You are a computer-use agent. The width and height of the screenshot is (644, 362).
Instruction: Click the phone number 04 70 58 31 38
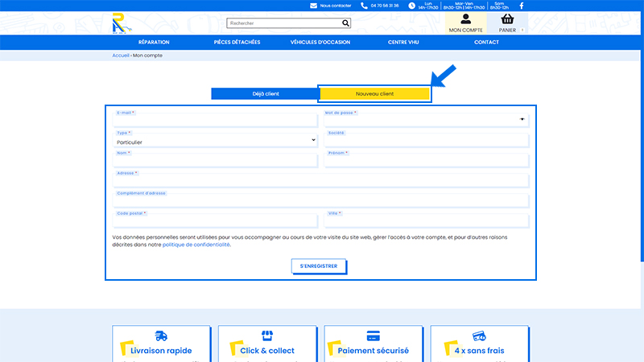tap(385, 6)
